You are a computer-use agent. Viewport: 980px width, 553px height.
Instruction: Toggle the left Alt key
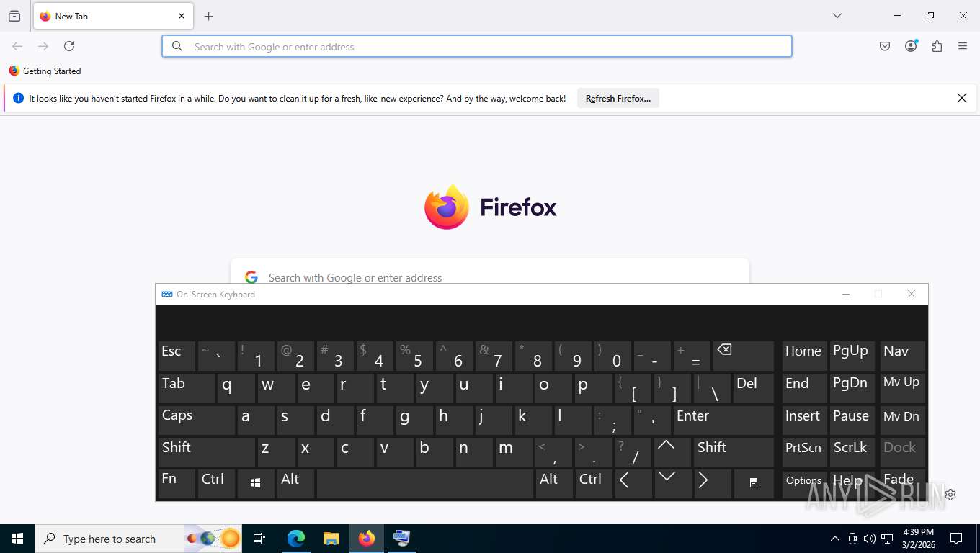(295, 484)
